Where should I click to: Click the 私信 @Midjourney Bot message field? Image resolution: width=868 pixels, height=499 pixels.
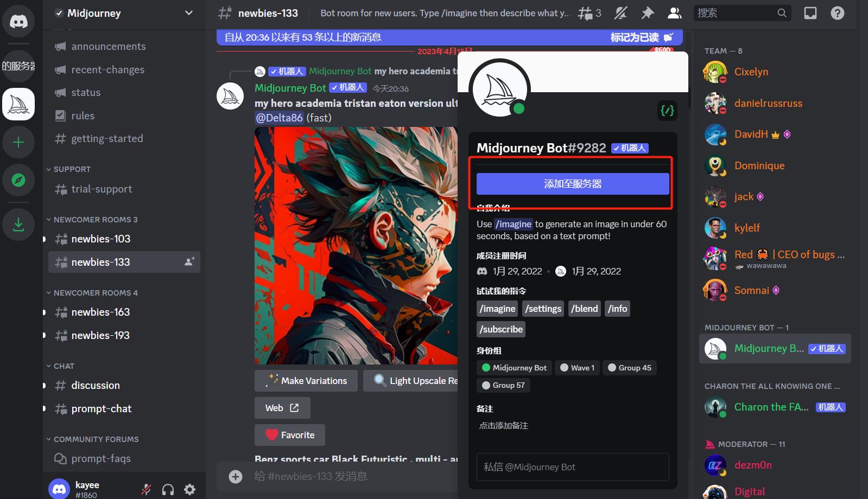573,467
